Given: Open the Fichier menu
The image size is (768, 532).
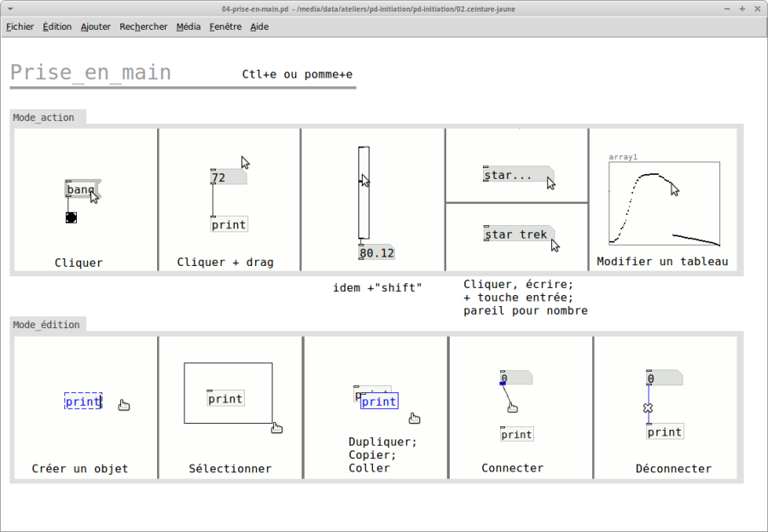Looking at the screenshot, I should (20, 26).
